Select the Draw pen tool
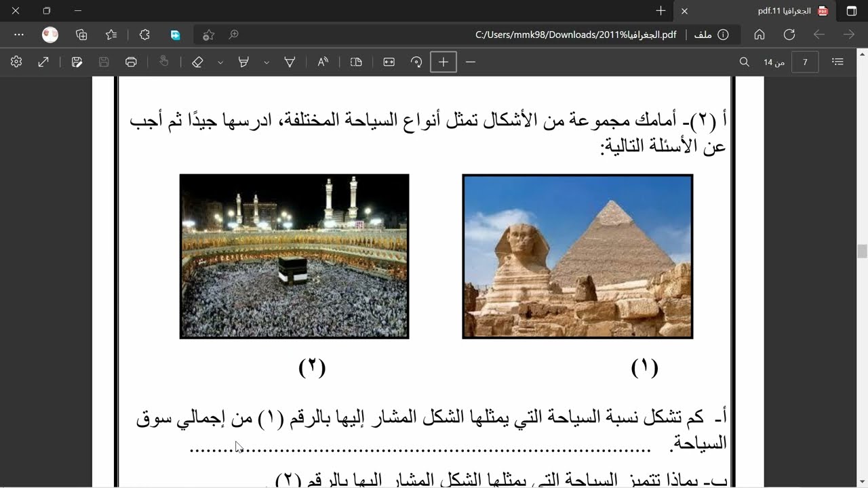 (290, 62)
